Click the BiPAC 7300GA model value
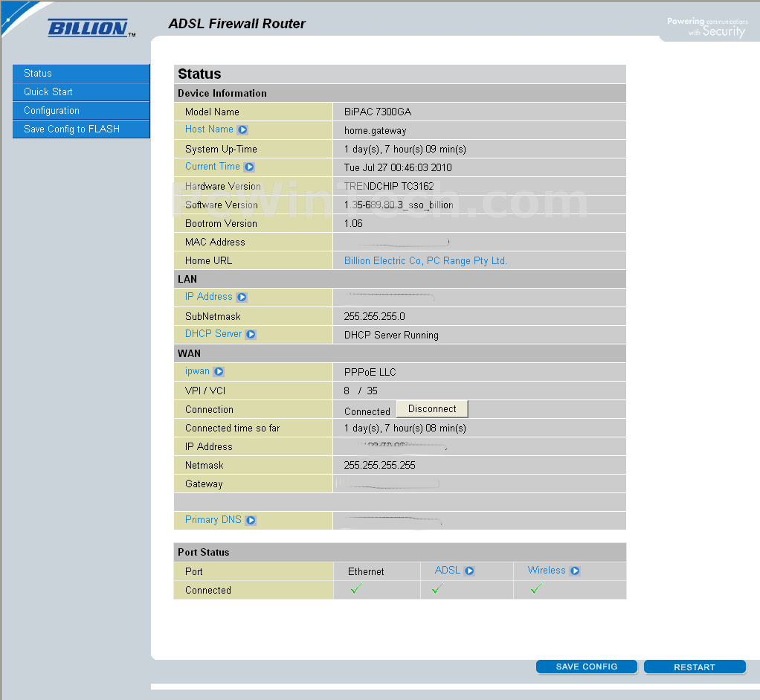Screen dimensions: 760x700 coord(378,112)
